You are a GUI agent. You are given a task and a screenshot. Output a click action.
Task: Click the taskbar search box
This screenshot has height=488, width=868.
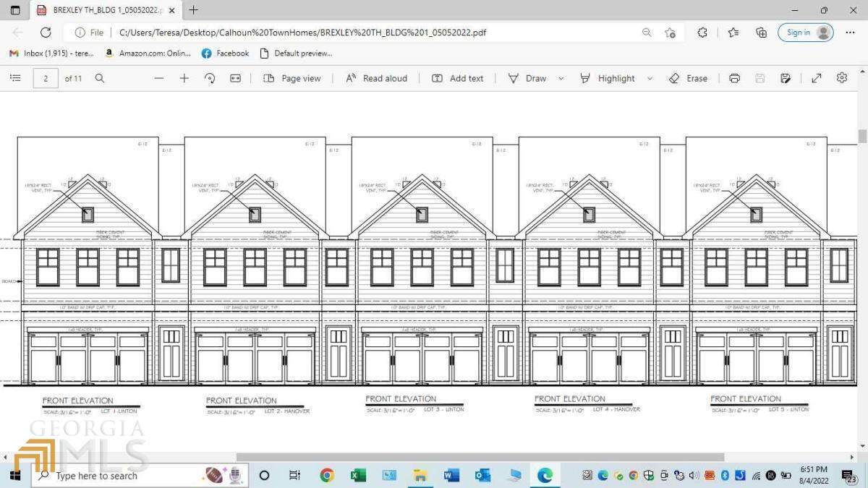(140, 475)
